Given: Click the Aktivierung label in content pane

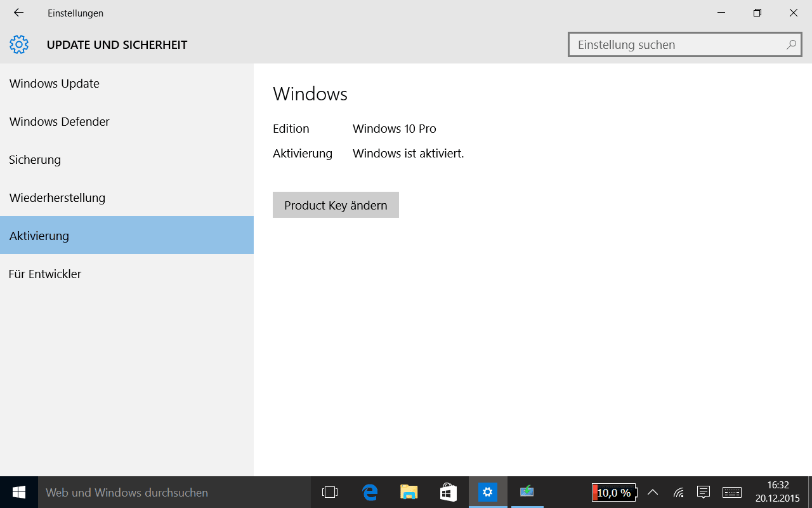Looking at the screenshot, I should [303, 153].
